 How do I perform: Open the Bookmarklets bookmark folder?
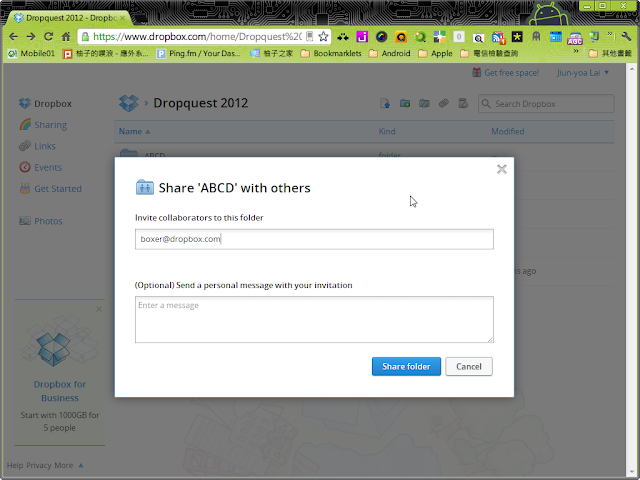331,53
